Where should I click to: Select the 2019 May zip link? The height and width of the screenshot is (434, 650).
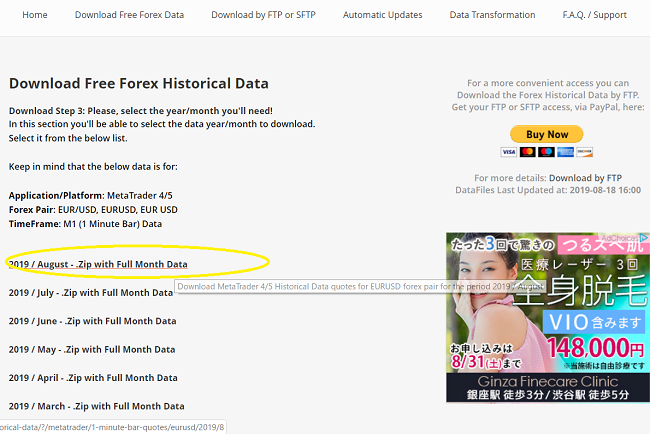(x=91, y=350)
